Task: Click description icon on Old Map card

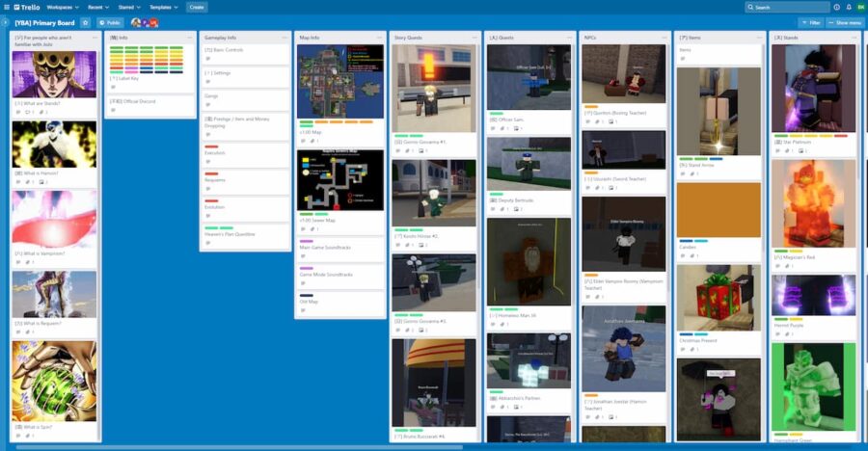Action: click(303, 310)
